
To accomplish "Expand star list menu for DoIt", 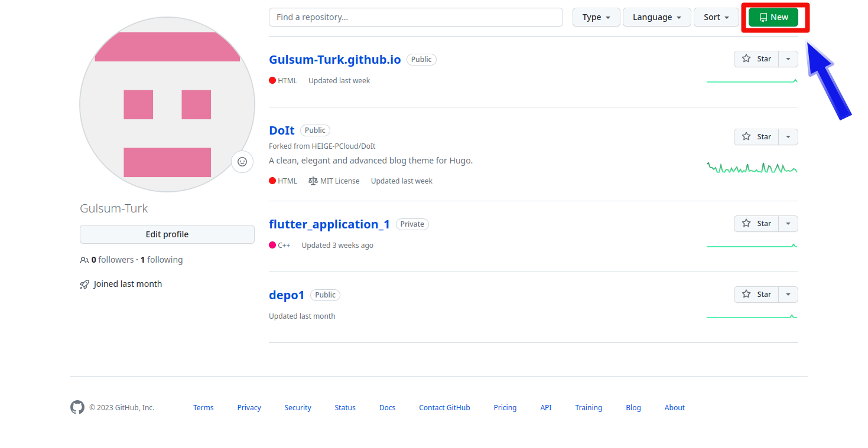I will coord(788,137).
